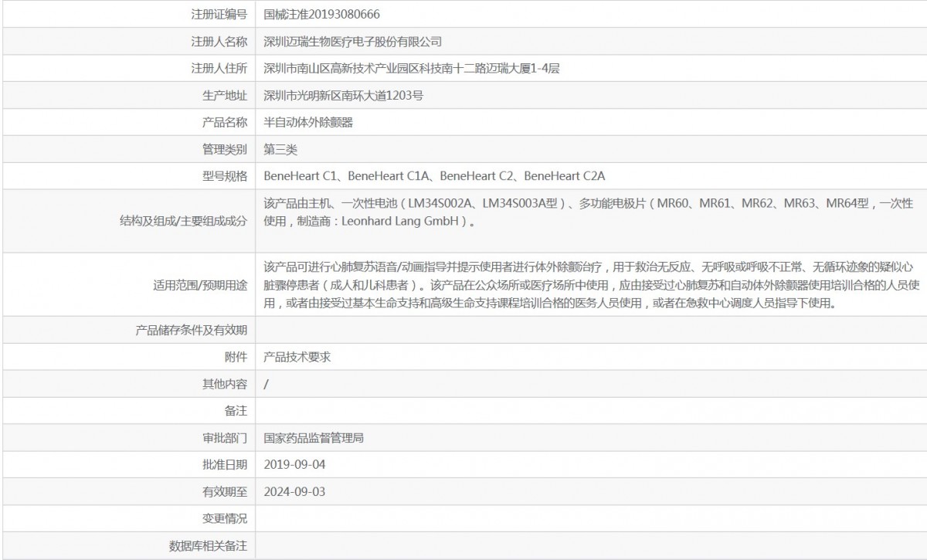Click the 批准日期 label

224,464
